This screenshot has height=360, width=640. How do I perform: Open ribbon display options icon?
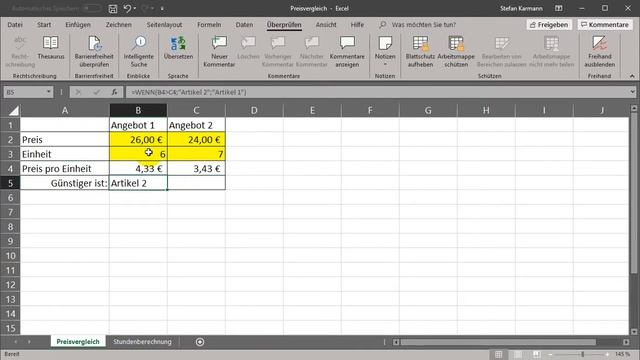pyautogui.click(x=559, y=8)
